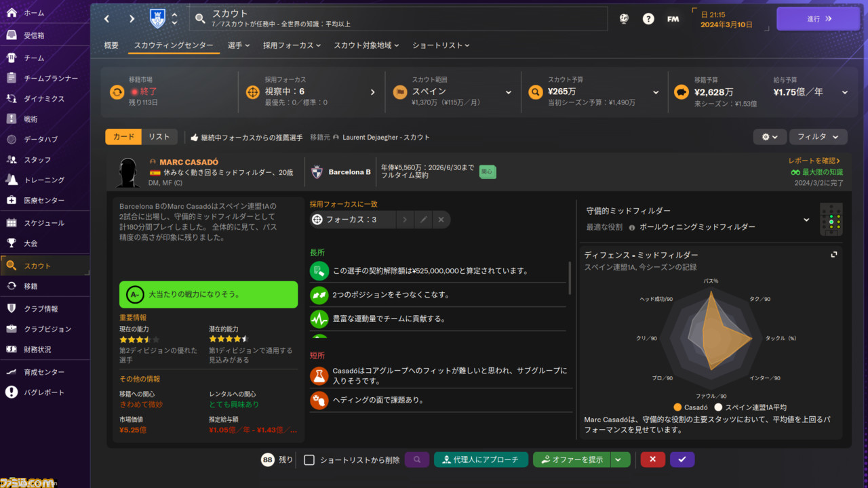This screenshot has width=868, height=488.
Task: Switch to the カード view
Action: pyautogui.click(x=123, y=137)
